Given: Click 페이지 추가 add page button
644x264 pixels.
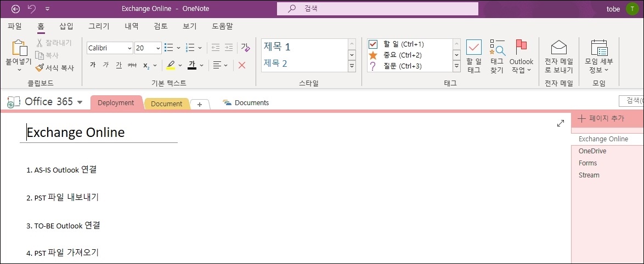Looking at the screenshot, I should click(601, 118).
